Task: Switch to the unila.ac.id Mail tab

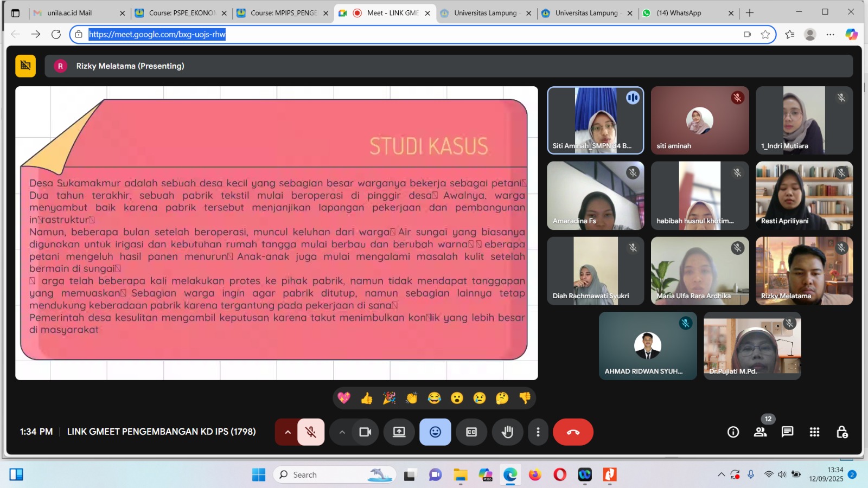Action: point(69,13)
